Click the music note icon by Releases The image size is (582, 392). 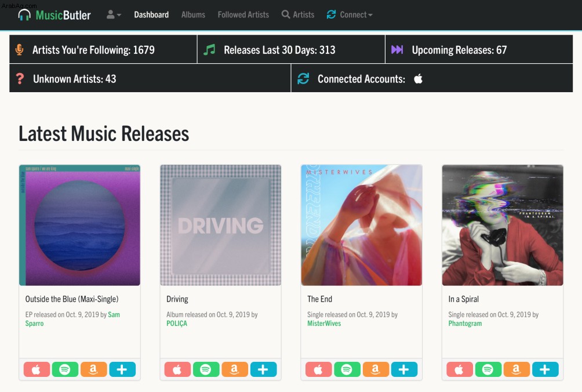click(209, 49)
